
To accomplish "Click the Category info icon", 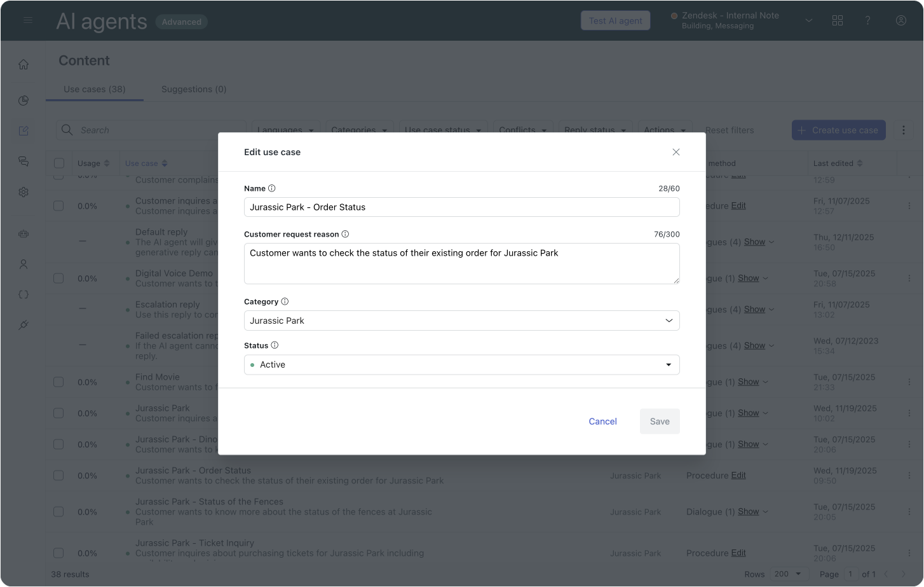I will point(285,301).
